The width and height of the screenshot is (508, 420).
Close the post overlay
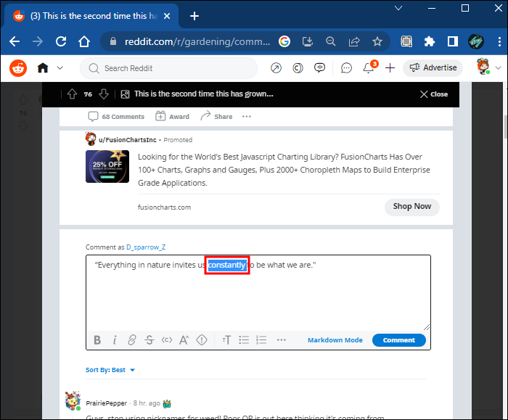point(434,94)
